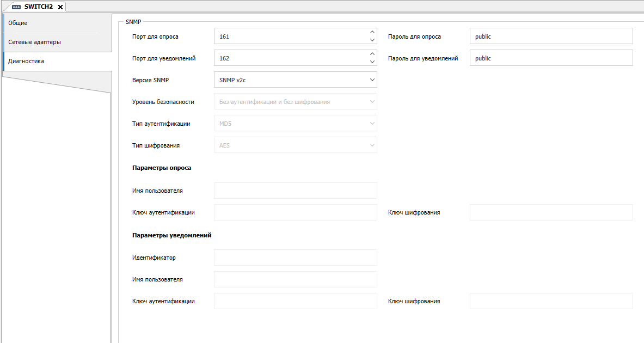Open the Тип аутентификации dropdown
644x343 pixels.
(372, 124)
